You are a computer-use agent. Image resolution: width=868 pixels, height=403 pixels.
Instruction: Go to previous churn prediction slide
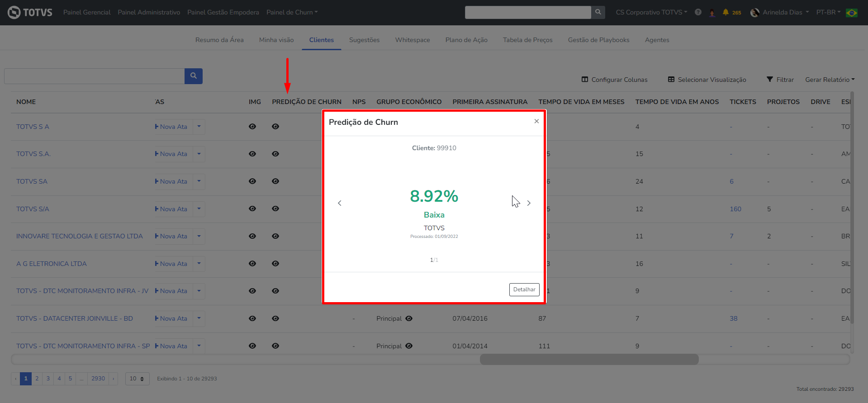340,203
